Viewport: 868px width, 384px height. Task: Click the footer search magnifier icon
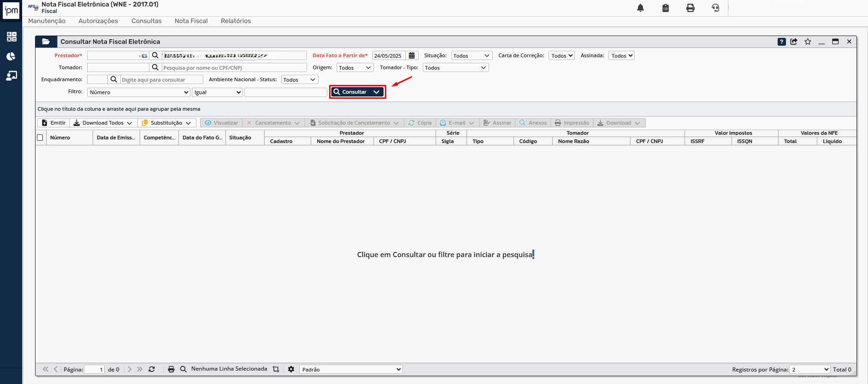(x=183, y=369)
